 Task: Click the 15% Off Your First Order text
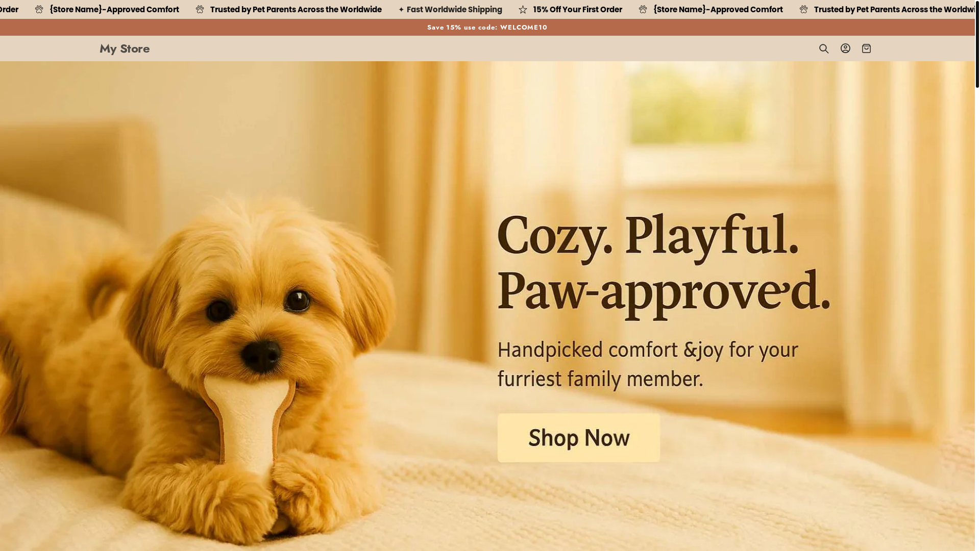click(577, 10)
